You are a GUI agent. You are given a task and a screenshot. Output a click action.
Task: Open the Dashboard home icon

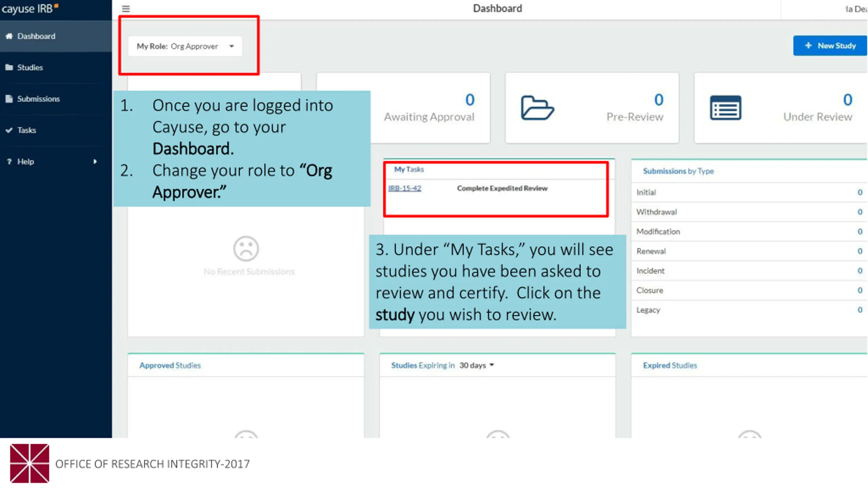pyautogui.click(x=9, y=36)
